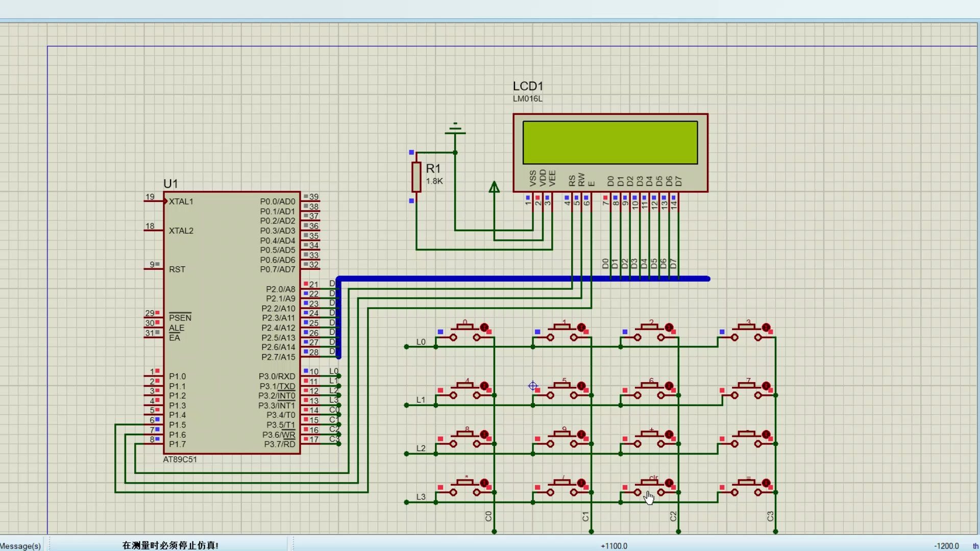Toggle the latch dot on key 6
The width and height of the screenshot is (980, 551).
[669, 386]
